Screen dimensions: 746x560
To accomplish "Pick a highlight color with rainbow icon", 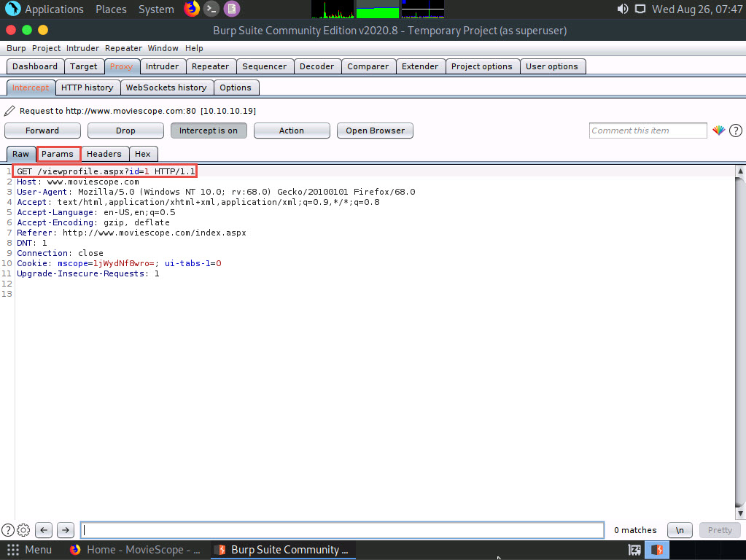I will pos(719,131).
